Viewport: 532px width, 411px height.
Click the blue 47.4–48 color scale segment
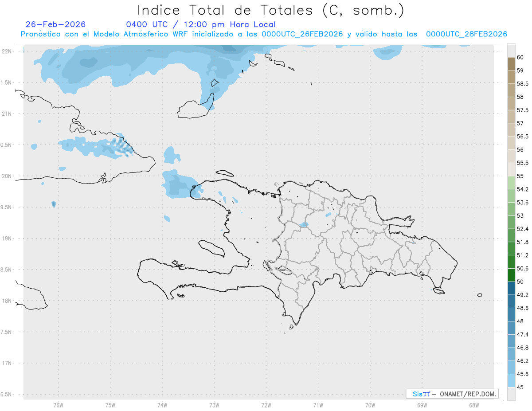[x=511, y=328]
